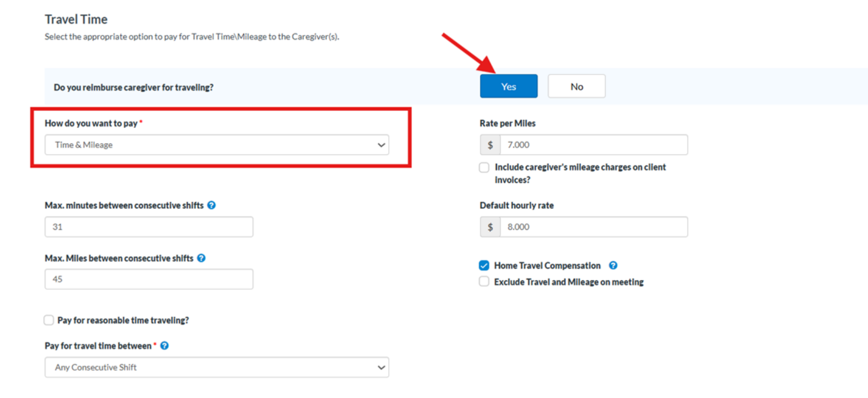Click the Max. Miles field showing 45
Screen dimensions: 868x398
coord(149,279)
